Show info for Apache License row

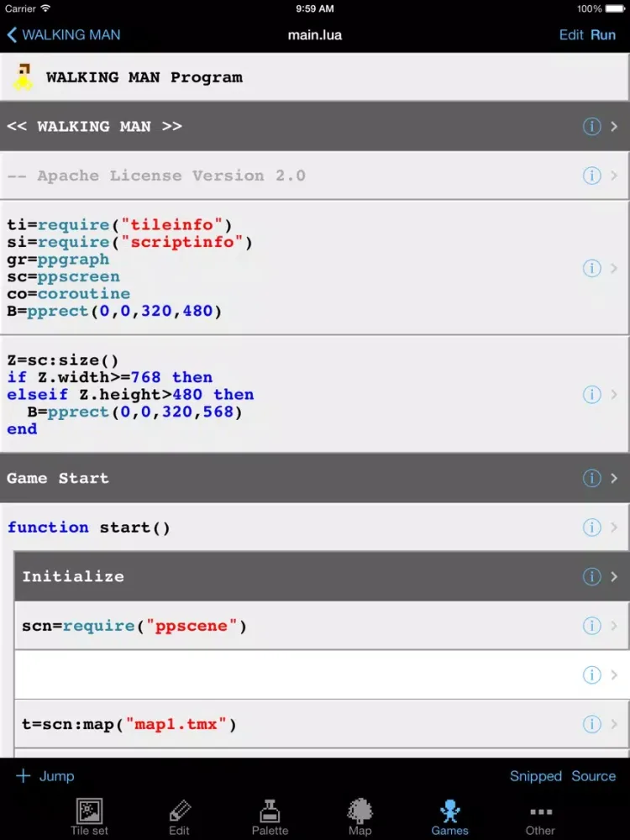[591, 176]
